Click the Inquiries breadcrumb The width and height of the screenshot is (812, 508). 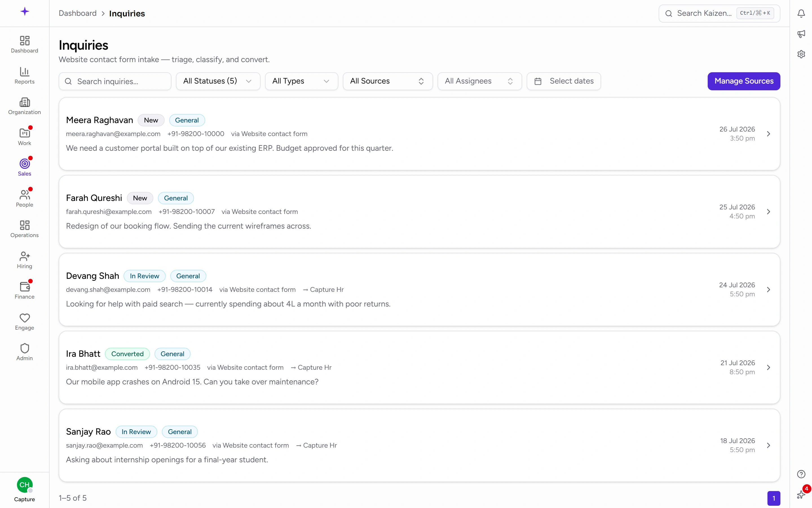click(127, 14)
